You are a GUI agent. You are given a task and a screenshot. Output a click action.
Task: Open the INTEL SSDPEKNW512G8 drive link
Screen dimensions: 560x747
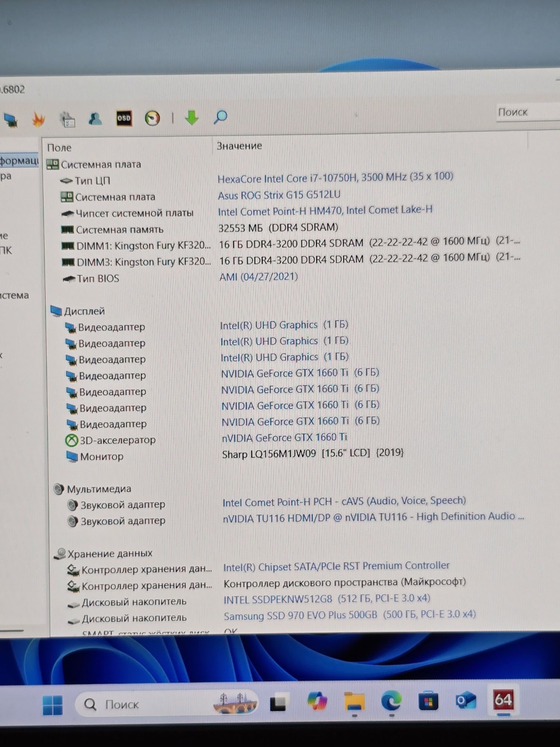327,599
